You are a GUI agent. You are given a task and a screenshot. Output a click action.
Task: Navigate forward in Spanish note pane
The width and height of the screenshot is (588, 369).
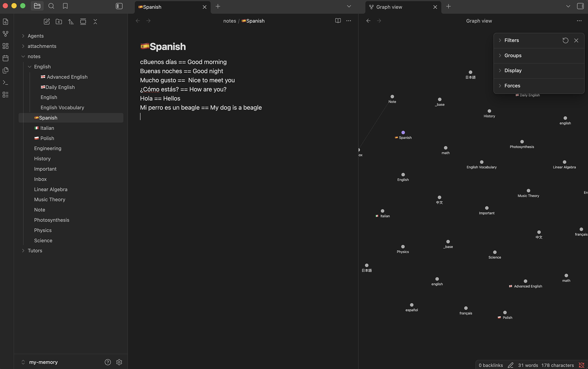click(x=148, y=21)
